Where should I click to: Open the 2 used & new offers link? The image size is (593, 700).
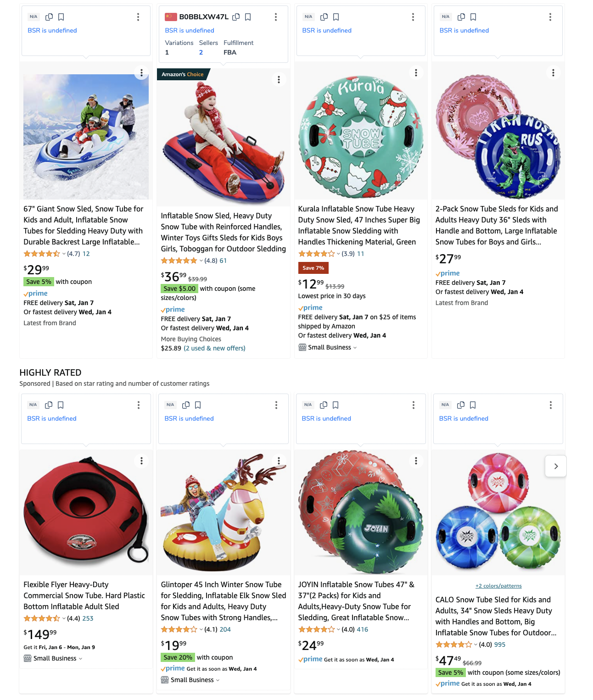pyautogui.click(x=215, y=348)
